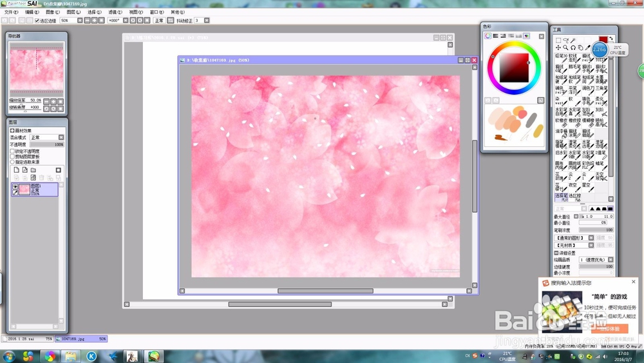Image resolution: width=644 pixels, height=363 pixels.
Task: Select the move tool in tool panel
Action: [x=558, y=48]
